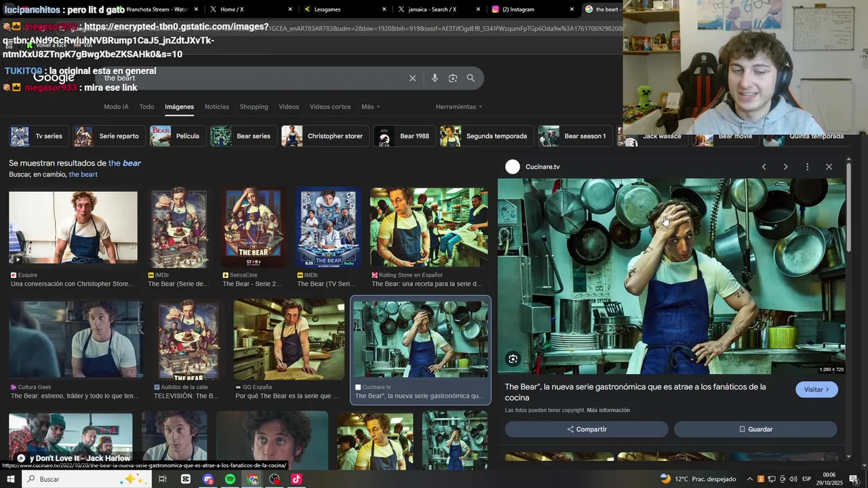The height and width of the screenshot is (488, 868).
Task: Select the Todo results tab
Action: point(146,107)
